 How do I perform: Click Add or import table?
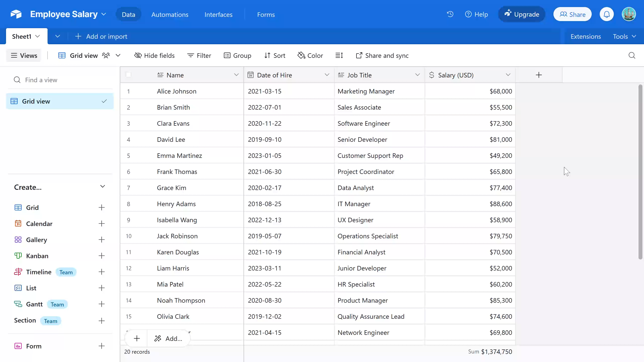coord(101,36)
